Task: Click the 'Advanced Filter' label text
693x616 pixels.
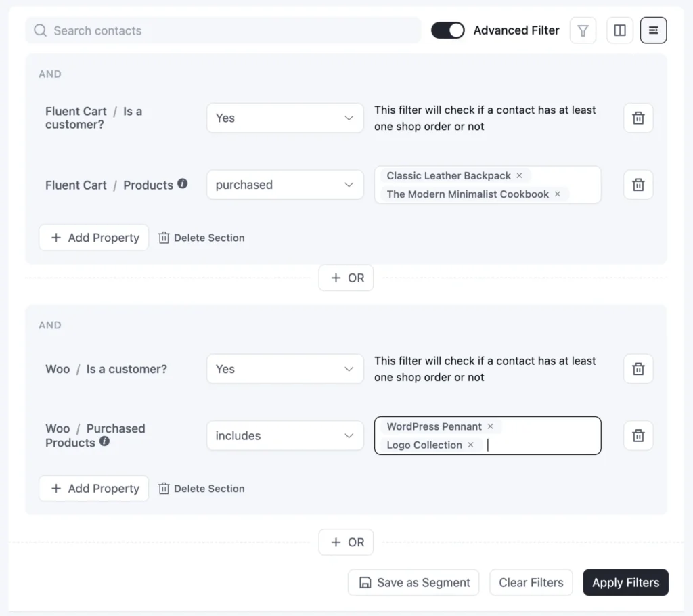Action: [516, 30]
